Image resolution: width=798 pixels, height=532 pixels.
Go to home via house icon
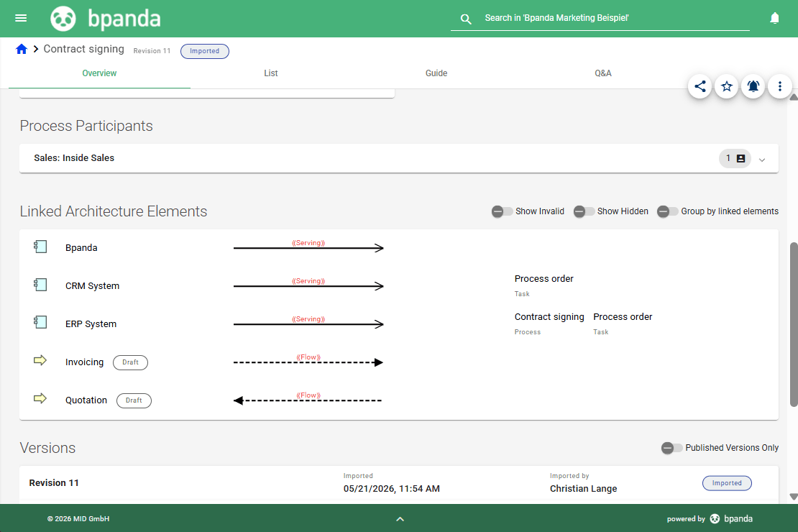(22, 49)
